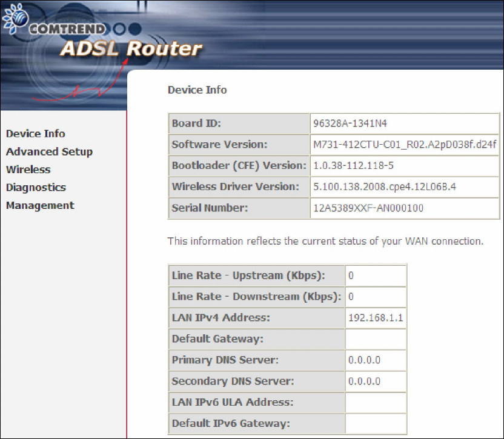Select bootloader value 1.0.38-112.118-5
The width and height of the screenshot is (504, 439).
[353, 165]
